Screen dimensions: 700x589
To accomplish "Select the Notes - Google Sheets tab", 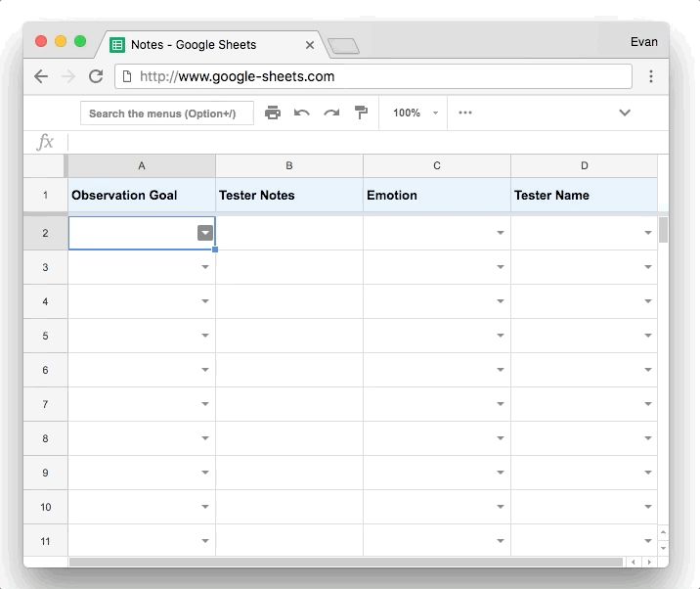I will [210, 45].
